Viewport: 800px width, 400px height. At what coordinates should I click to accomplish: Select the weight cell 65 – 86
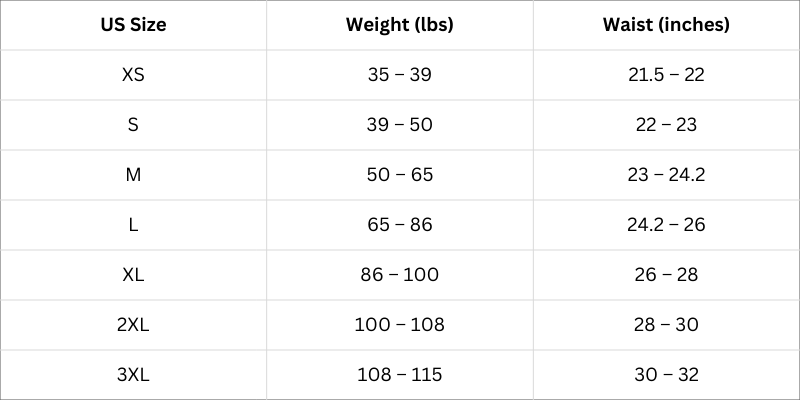(x=399, y=225)
